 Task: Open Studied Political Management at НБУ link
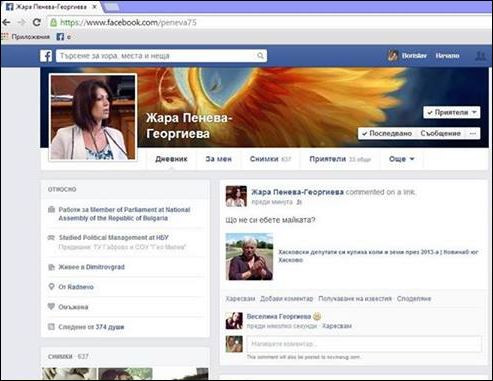113,238
